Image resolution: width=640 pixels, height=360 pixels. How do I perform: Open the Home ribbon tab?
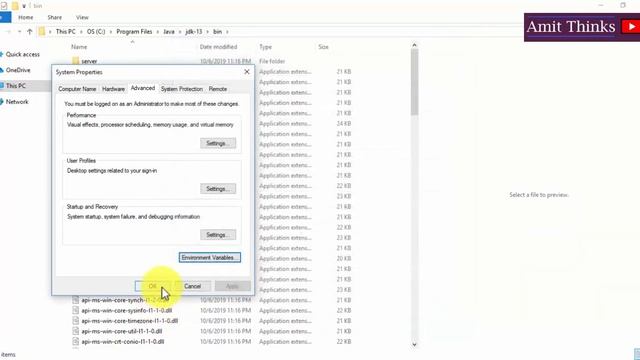point(26,18)
